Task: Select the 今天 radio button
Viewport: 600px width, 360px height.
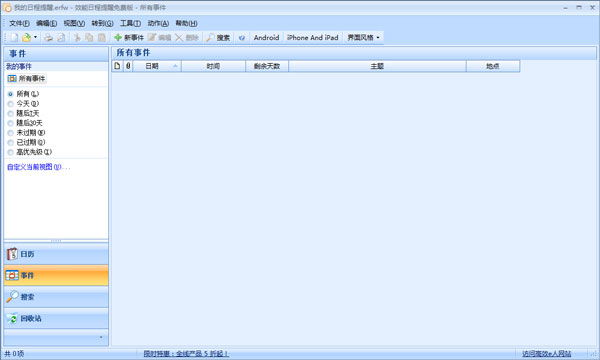Action: pos(10,104)
